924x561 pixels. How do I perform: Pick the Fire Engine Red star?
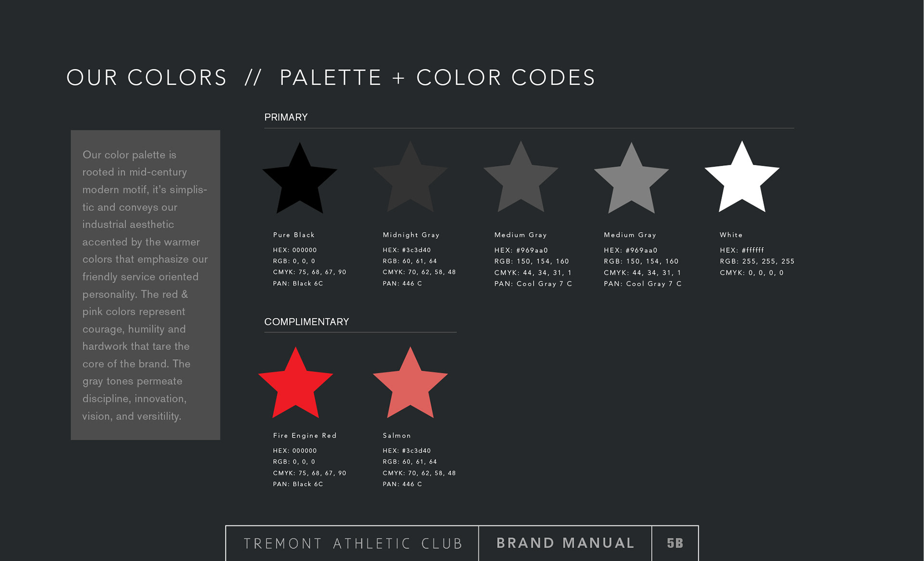click(x=295, y=386)
